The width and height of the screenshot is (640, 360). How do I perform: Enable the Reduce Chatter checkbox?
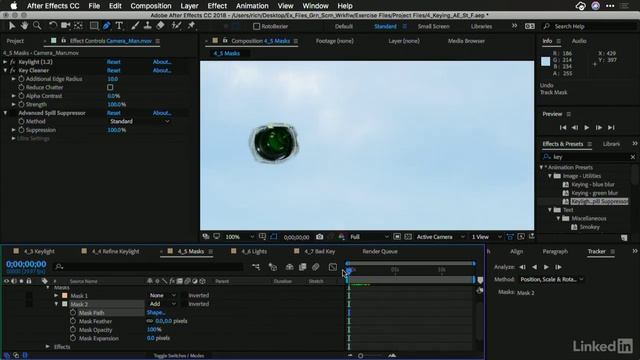[x=110, y=87]
